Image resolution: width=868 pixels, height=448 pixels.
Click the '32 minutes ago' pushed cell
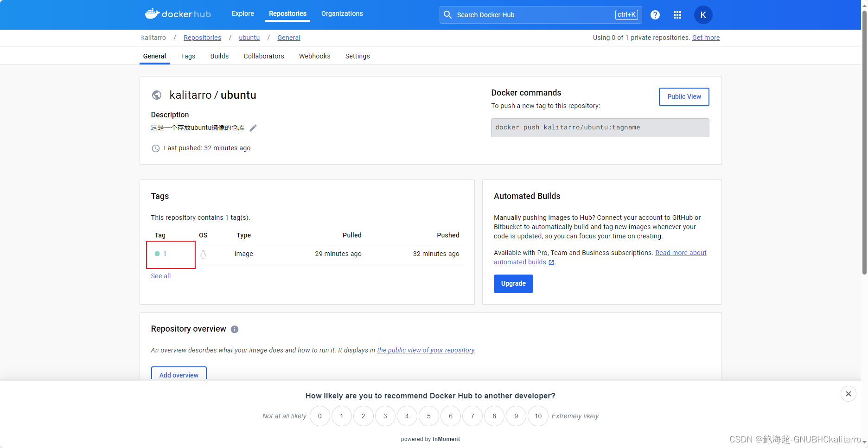pos(436,254)
